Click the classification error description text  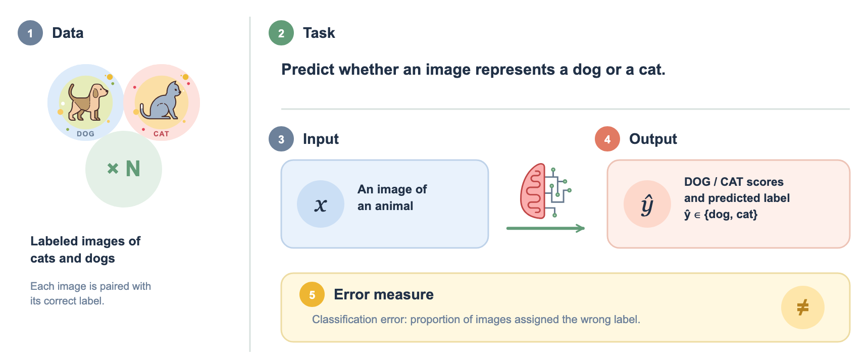476,320
